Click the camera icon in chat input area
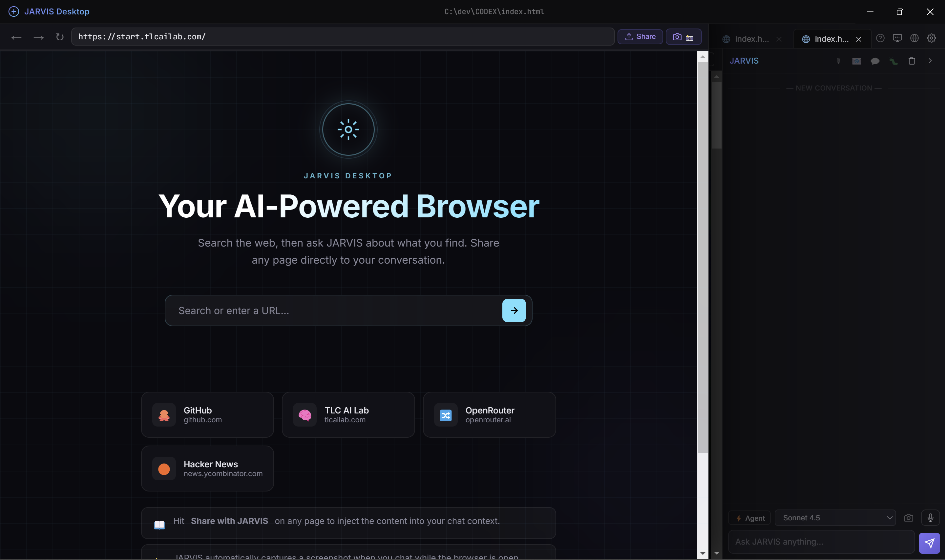This screenshot has height=560, width=945. click(x=908, y=518)
